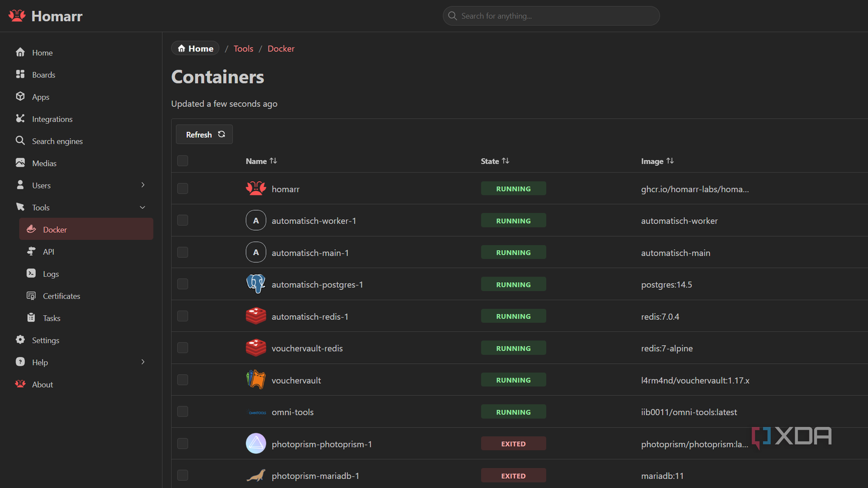Viewport: 868px width, 488px height.
Task: Click the Apps cube icon in sidebar
Action: pos(20,96)
